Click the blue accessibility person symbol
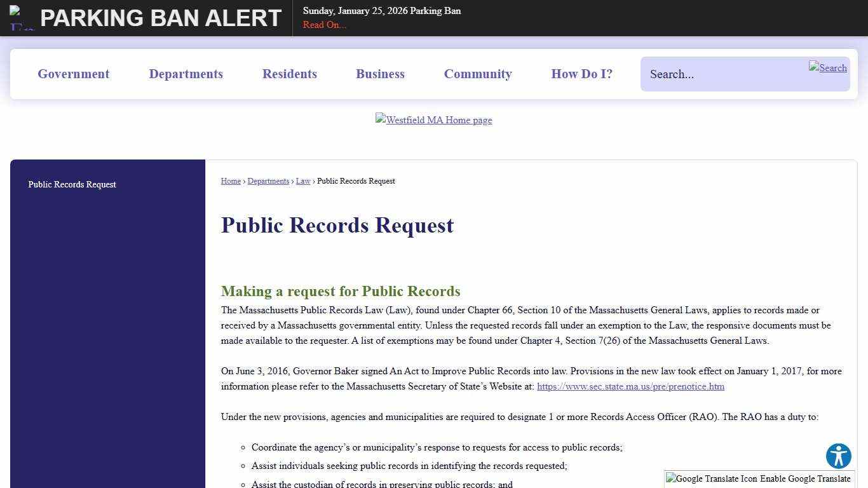This screenshot has height=488, width=868. click(838, 456)
